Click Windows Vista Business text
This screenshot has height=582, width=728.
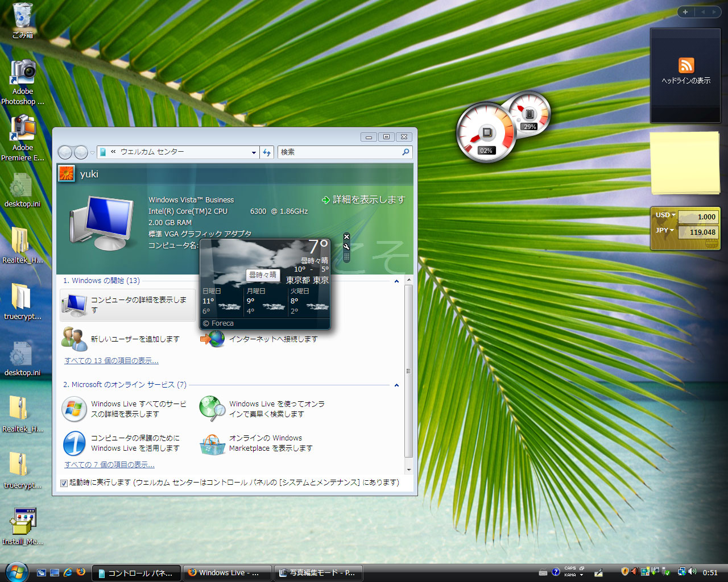coord(191,200)
